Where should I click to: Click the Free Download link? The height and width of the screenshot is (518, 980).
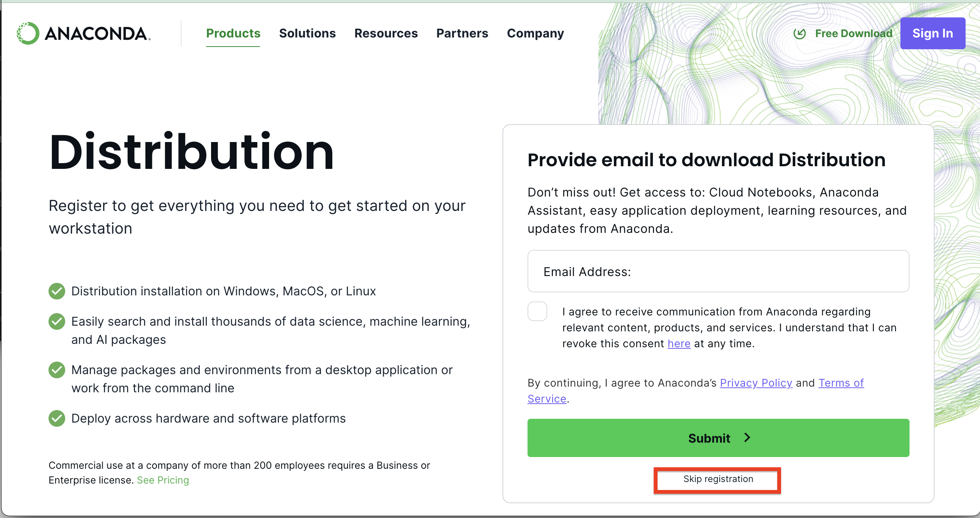853,33
